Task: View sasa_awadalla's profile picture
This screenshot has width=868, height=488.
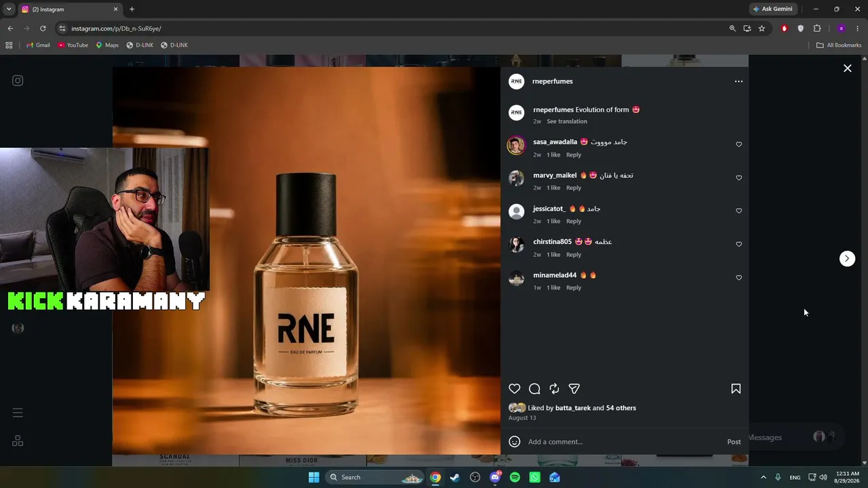Action: pos(517,145)
